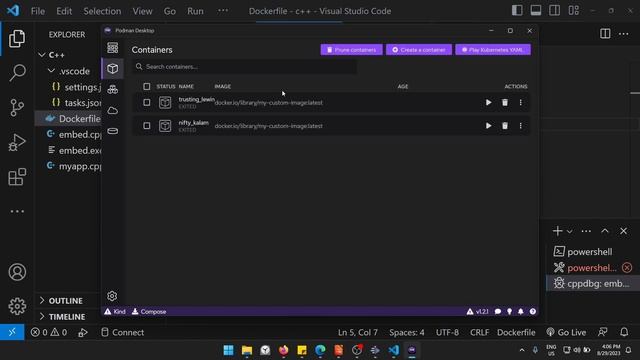Open the Run menu
The image size is (640, 360).
point(195,11)
